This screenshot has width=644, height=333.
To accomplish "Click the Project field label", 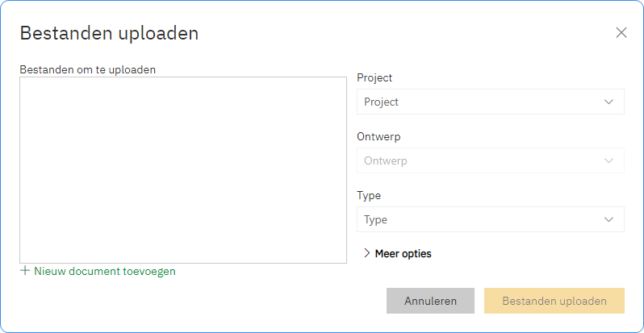I will 374,78.
